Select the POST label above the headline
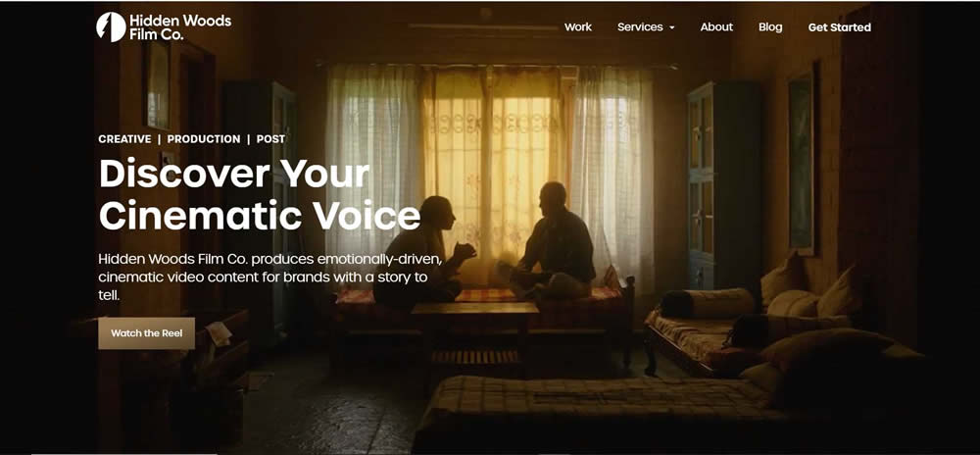Image resolution: width=980 pixels, height=455 pixels. coord(270,138)
